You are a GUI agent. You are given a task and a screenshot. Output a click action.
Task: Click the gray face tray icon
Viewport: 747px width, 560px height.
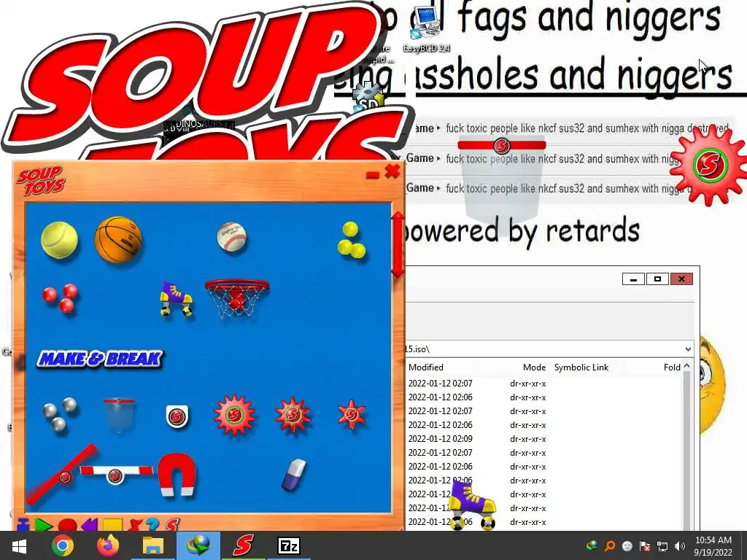coord(627,546)
